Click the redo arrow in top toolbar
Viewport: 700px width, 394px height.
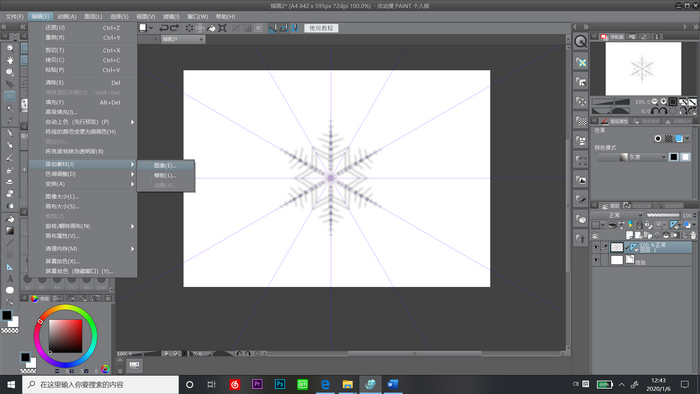click(x=175, y=28)
